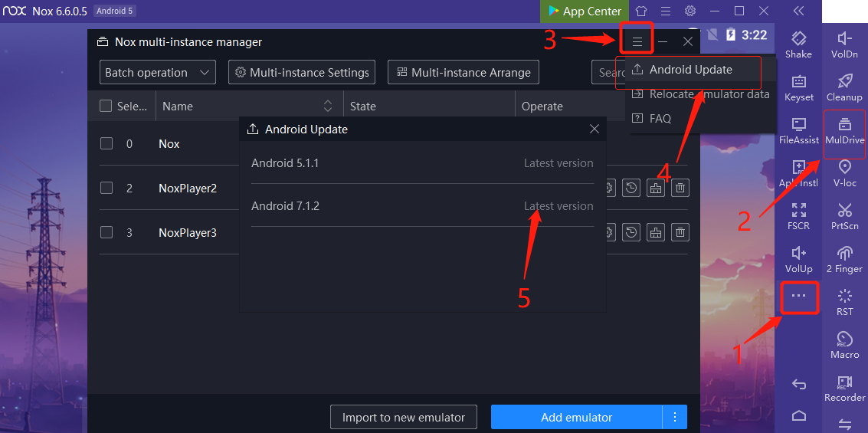Click backup icon for NoxPlayer3
The width and height of the screenshot is (868, 433).
click(x=631, y=232)
